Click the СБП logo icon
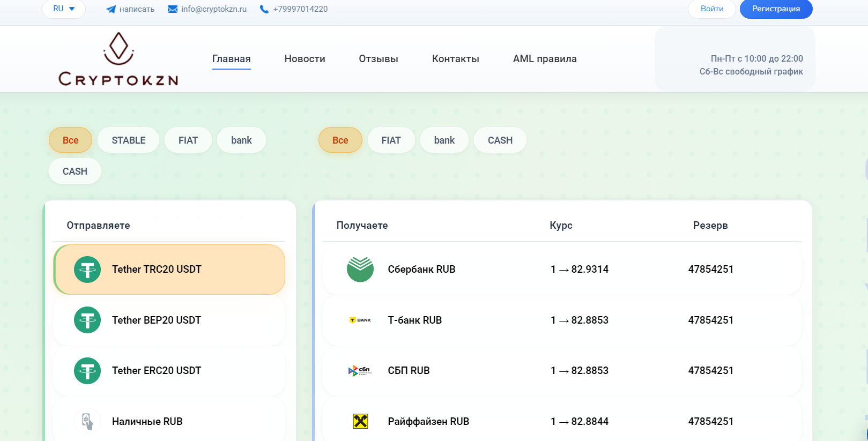Screen dimensions: 868x441 point(360,370)
